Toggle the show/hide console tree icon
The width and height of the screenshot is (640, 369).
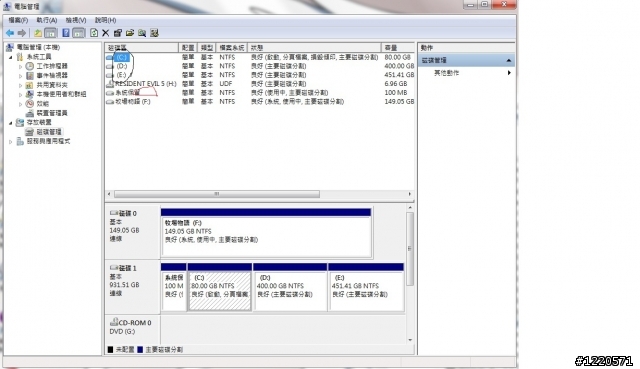[x=51, y=33]
